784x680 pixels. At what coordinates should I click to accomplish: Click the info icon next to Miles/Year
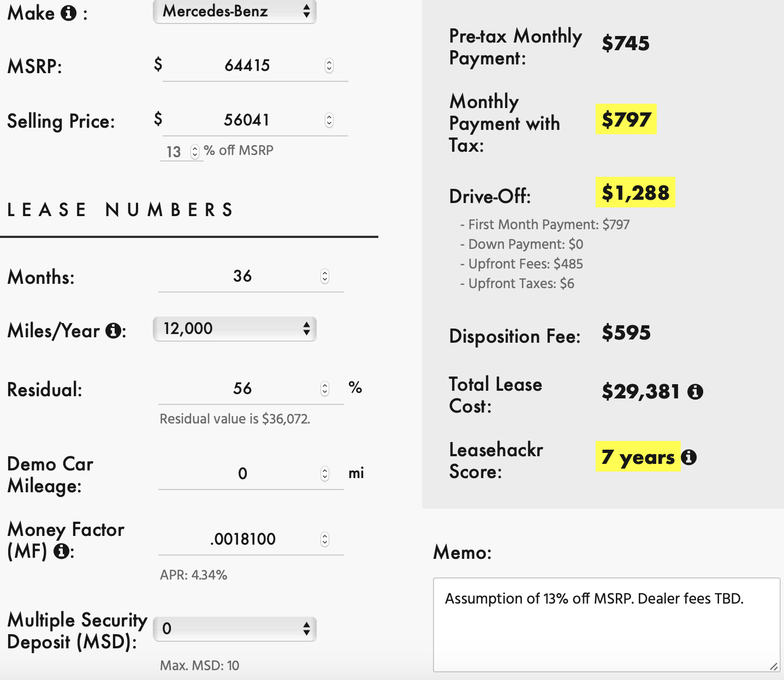pos(113,330)
